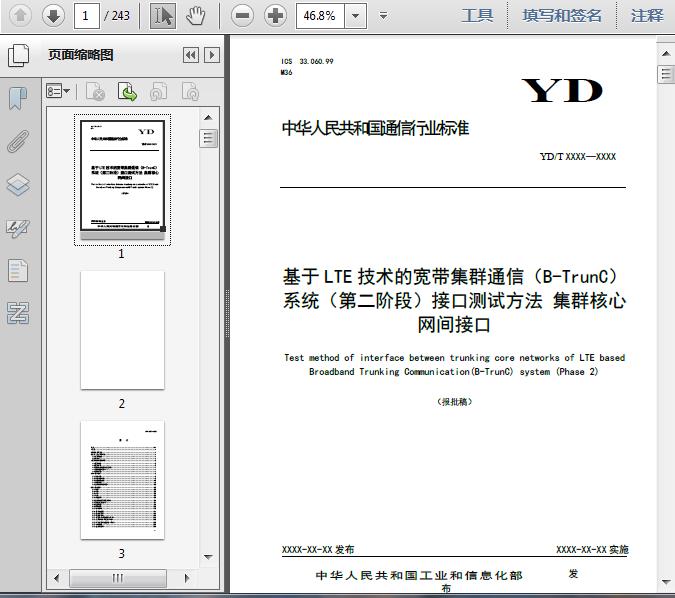Collapse the thumbnails panel with double-arrow
The height and width of the screenshot is (598, 675).
191,55
